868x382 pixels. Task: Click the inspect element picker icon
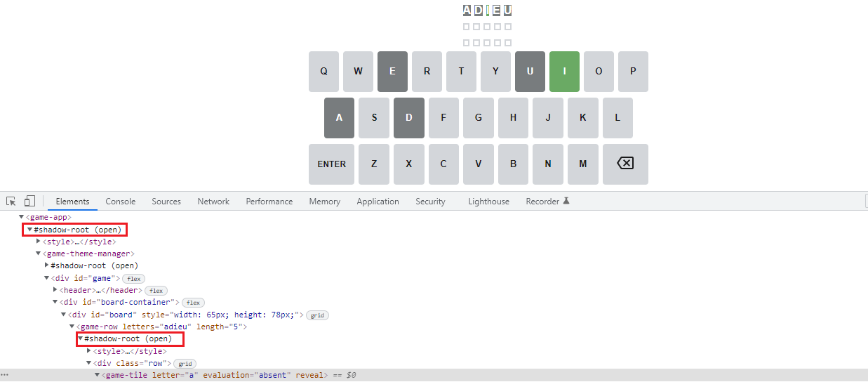pos(11,201)
